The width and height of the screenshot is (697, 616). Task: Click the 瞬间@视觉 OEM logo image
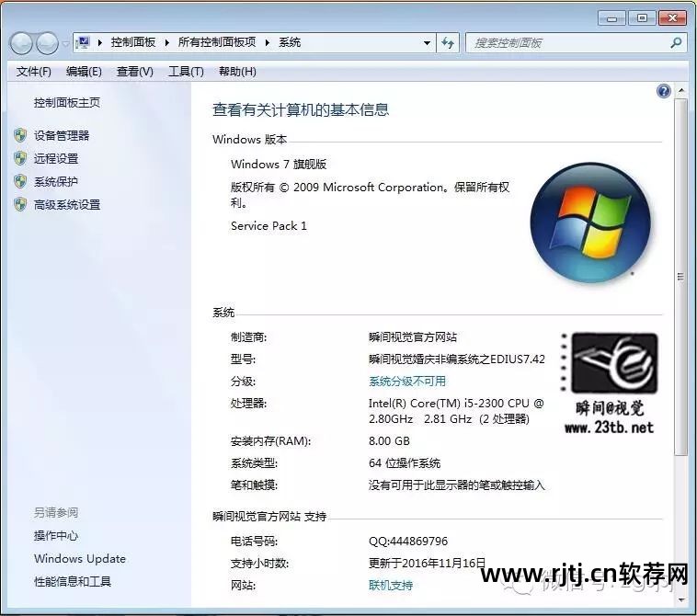(610, 383)
